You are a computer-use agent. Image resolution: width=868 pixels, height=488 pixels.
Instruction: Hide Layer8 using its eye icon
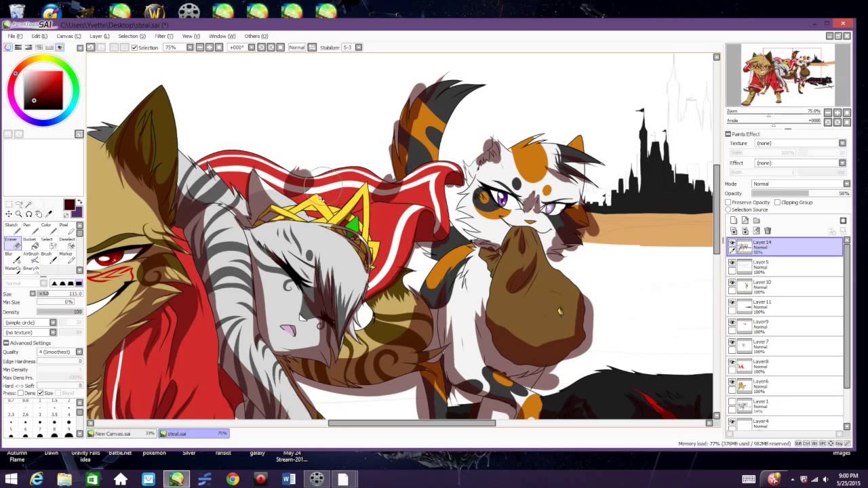coord(732,362)
